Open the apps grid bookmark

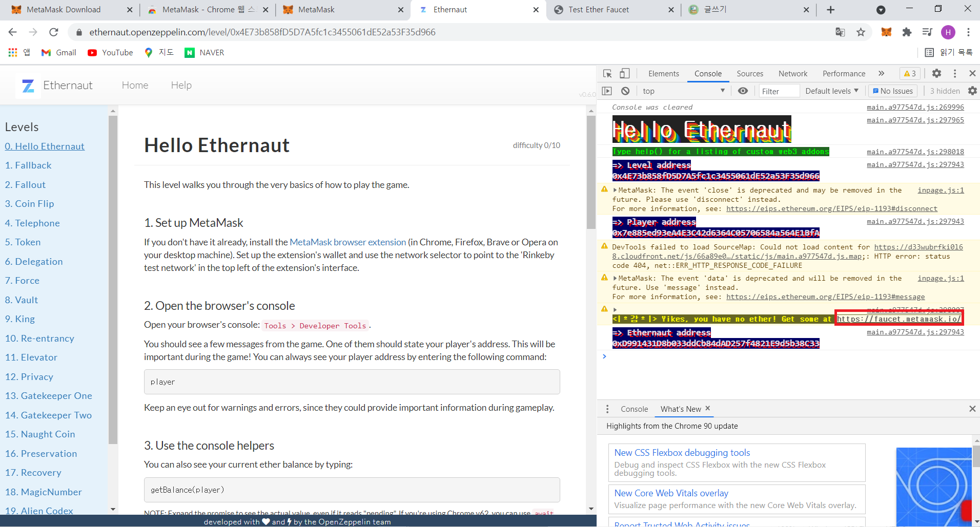(13, 52)
